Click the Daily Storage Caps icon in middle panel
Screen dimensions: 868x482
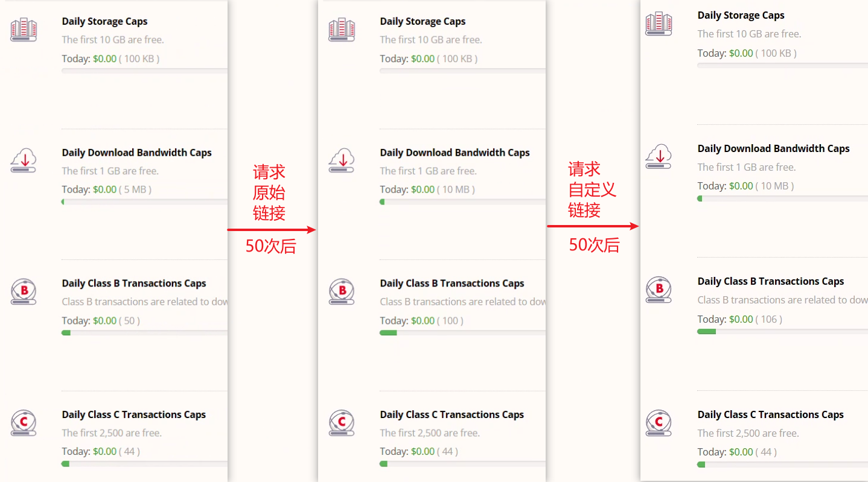pyautogui.click(x=342, y=30)
